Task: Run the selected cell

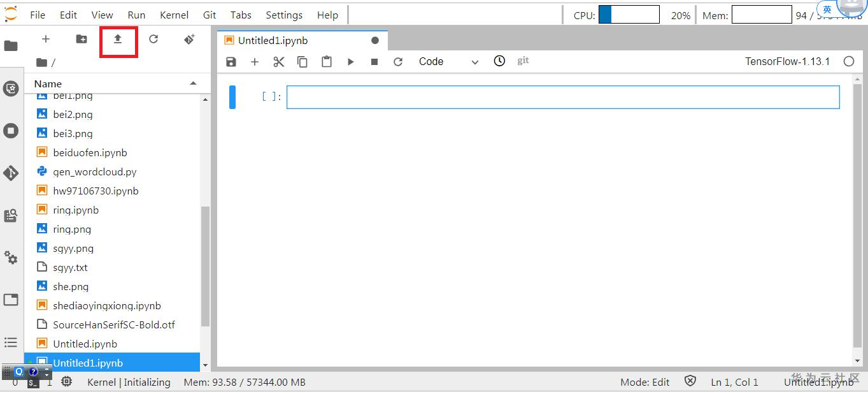Action: [x=350, y=62]
